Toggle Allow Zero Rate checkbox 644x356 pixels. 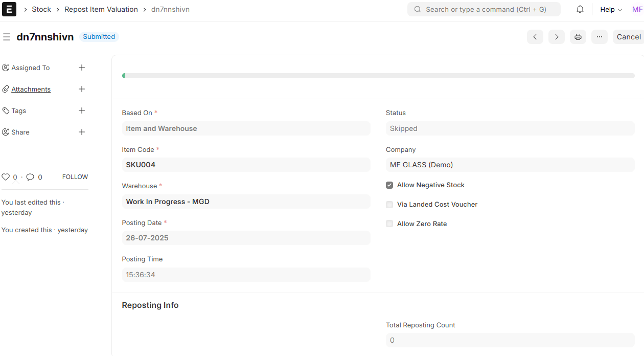pyautogui.click(x=389, y=224)
